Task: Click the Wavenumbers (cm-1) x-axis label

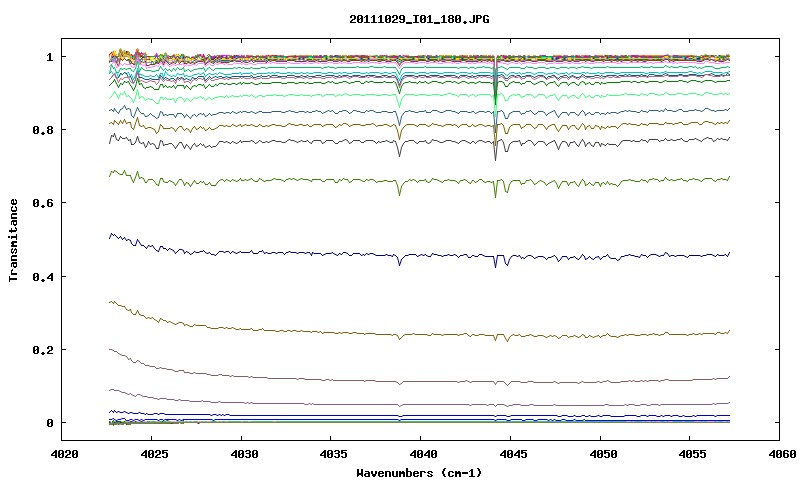Action: (419, 473)
